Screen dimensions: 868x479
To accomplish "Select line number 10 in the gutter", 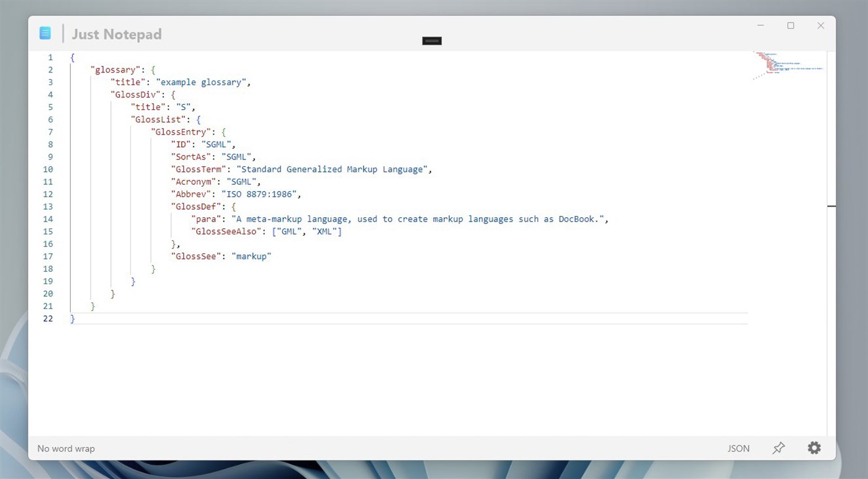I will [48, 169].
